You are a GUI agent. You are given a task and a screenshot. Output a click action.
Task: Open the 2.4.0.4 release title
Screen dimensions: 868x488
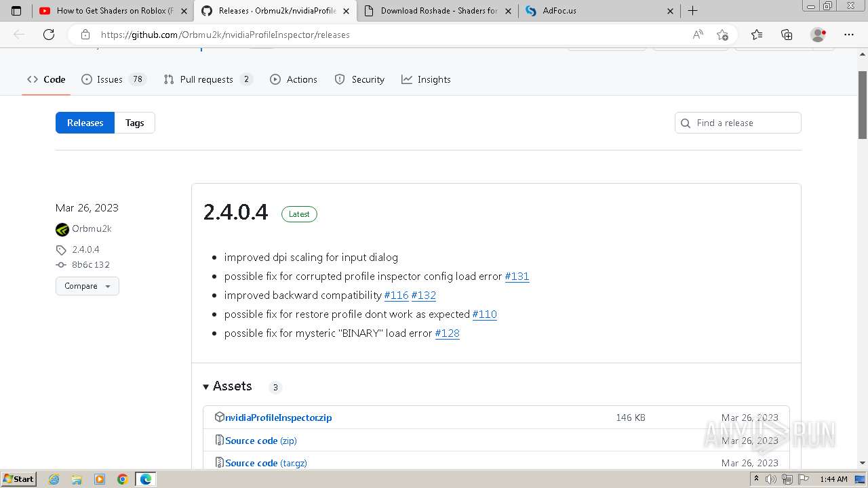(236, 212)
